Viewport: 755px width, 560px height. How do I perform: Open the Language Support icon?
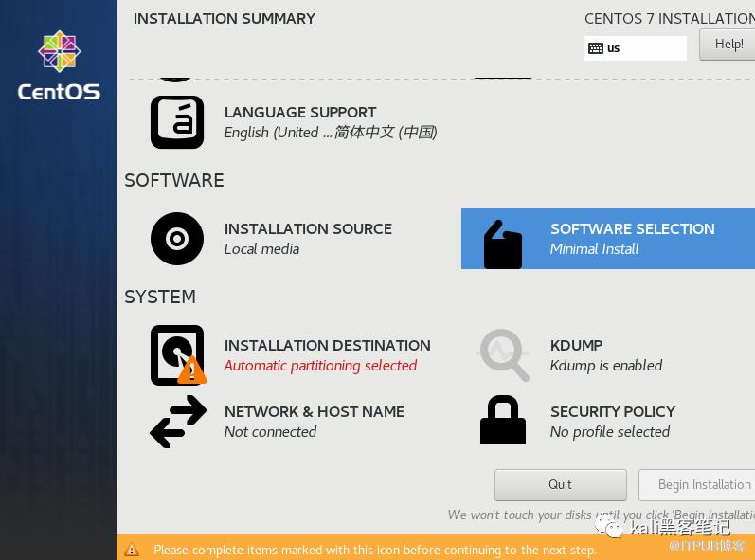pos(177,122)
